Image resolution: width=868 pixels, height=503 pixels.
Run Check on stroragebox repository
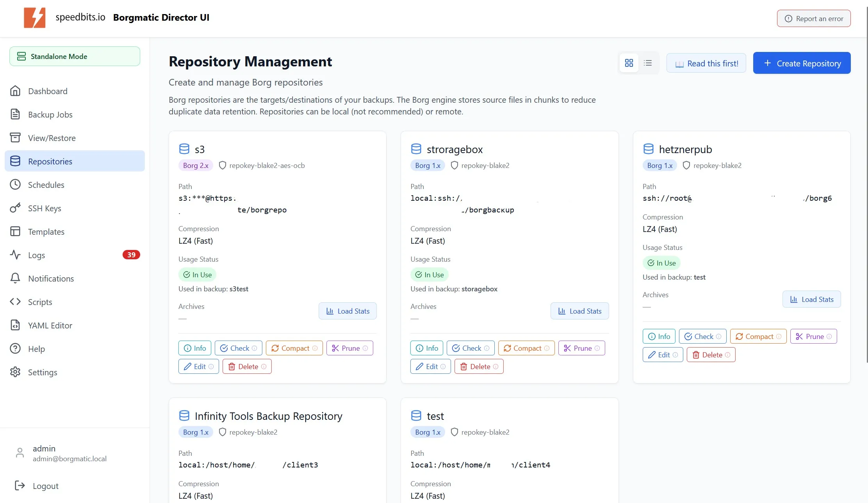471,348
